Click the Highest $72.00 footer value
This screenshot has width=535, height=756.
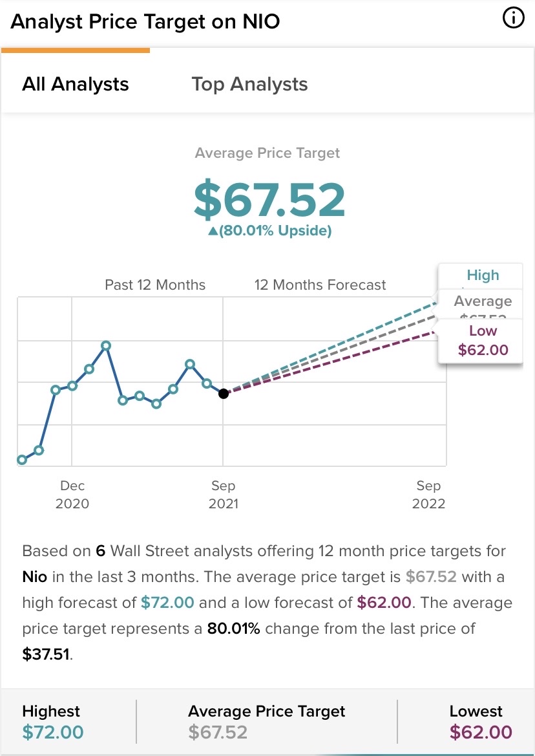tap(53, 732)
